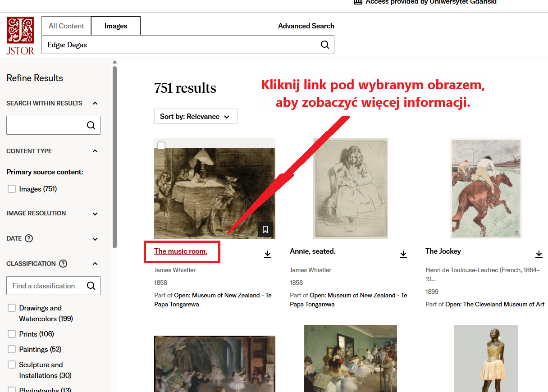Enable the Drawings and Watercolors filter
Image resolution: width=548 pixels, height=392 pixels.
click(12, 308)
